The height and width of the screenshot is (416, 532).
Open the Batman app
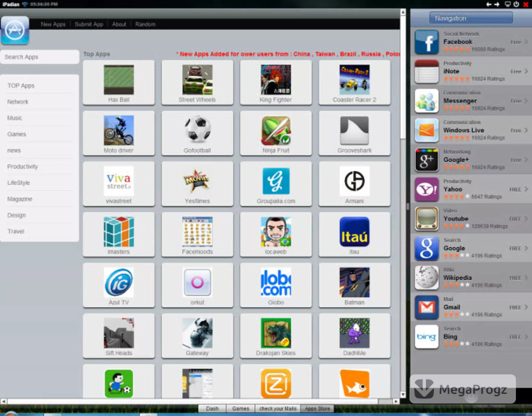tap(354, 285)
